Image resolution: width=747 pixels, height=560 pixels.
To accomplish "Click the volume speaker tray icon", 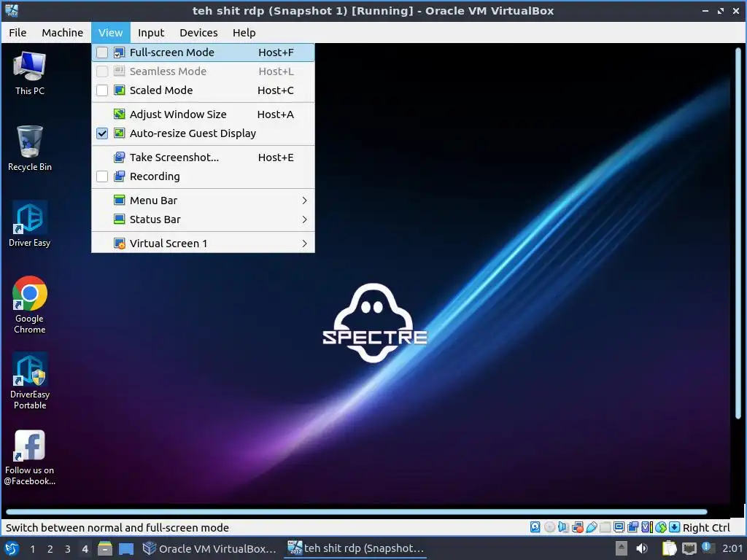I will click(x=642, y=548).
